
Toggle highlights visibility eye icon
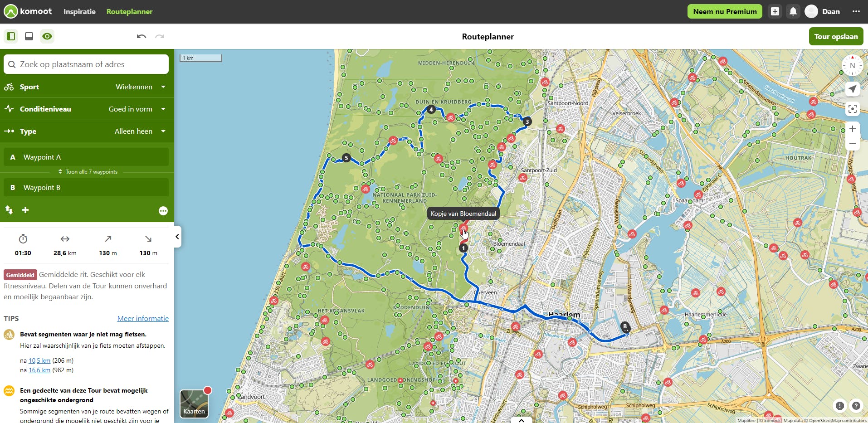point(47,36)
